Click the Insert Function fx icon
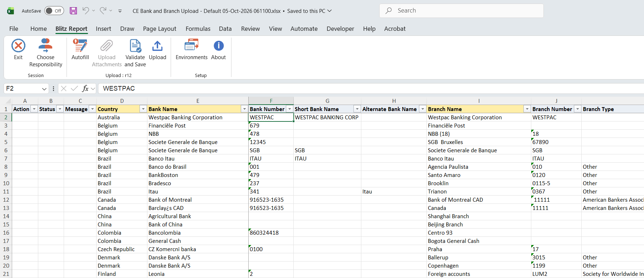This screenshot has height=278, width=644. pyautogui.click(x=85, y=88)
